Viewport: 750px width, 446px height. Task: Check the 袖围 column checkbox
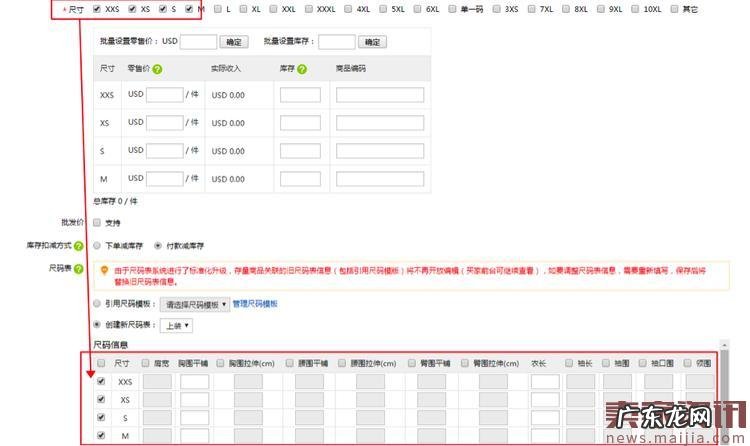(x=606, y=363)
